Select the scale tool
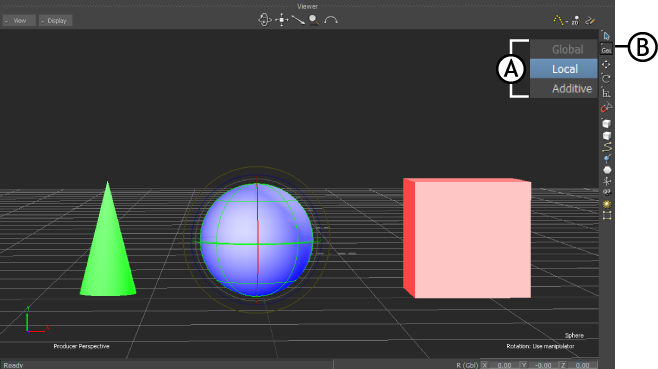This screenshot has height=369, width=658. pos(606,93)
